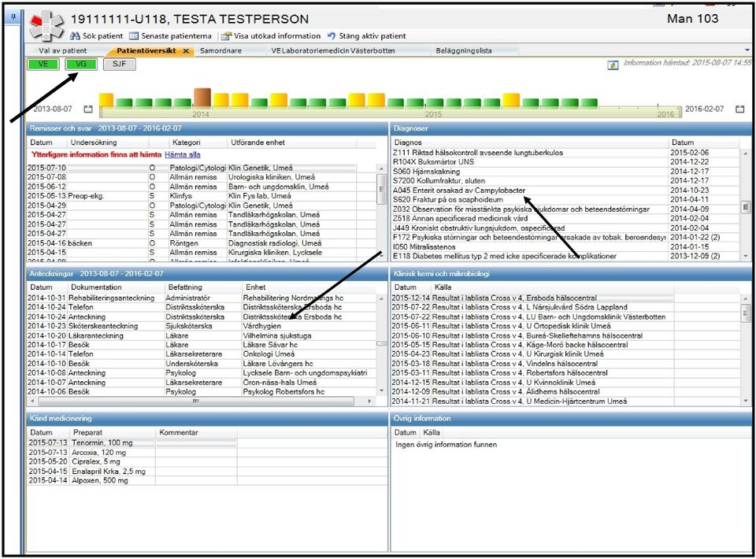Click the pin icon in the left sidebar

click(13, 17)
